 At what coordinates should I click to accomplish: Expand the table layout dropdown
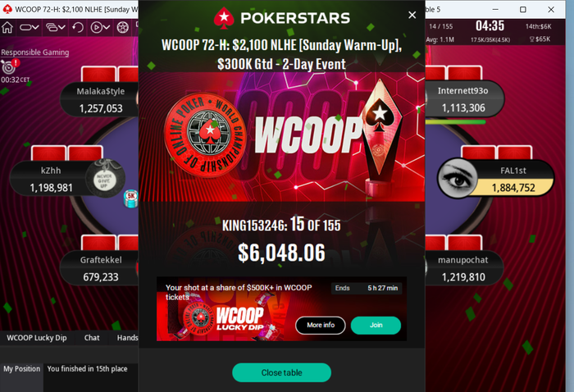click(x=30, y=27)
